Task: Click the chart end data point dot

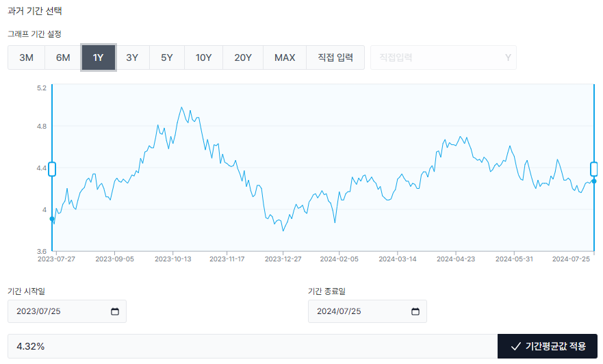Action: tap(594, 181)
